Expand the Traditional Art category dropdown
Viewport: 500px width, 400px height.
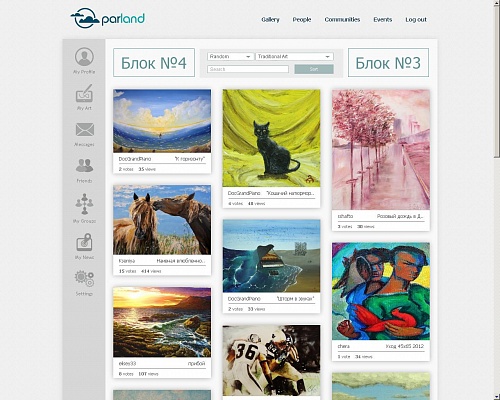(x=294, y=57)
